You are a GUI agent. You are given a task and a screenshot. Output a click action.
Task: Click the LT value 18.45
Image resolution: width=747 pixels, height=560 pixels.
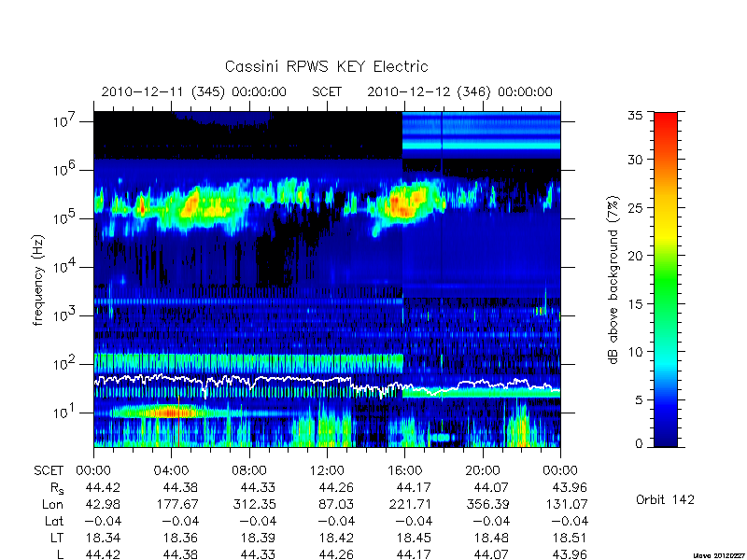414,538
